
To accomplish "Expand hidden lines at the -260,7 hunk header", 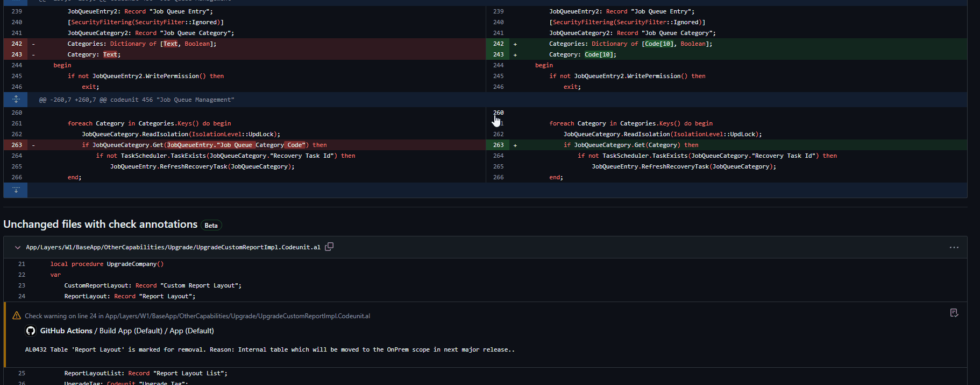I will point(16,100).
